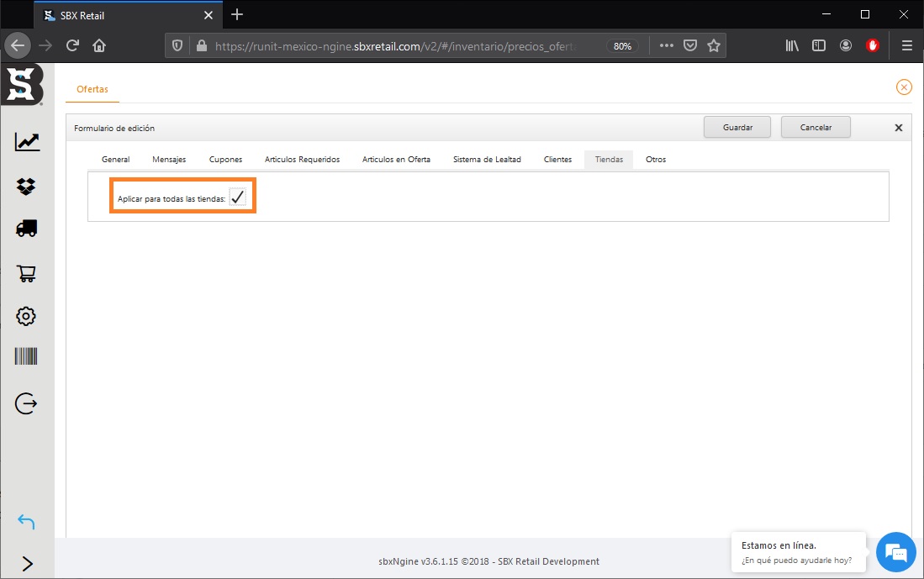Switch to the Articulos Requeridos tab
Viewport: 924px width, 579px height.
[x=303, y=160]
